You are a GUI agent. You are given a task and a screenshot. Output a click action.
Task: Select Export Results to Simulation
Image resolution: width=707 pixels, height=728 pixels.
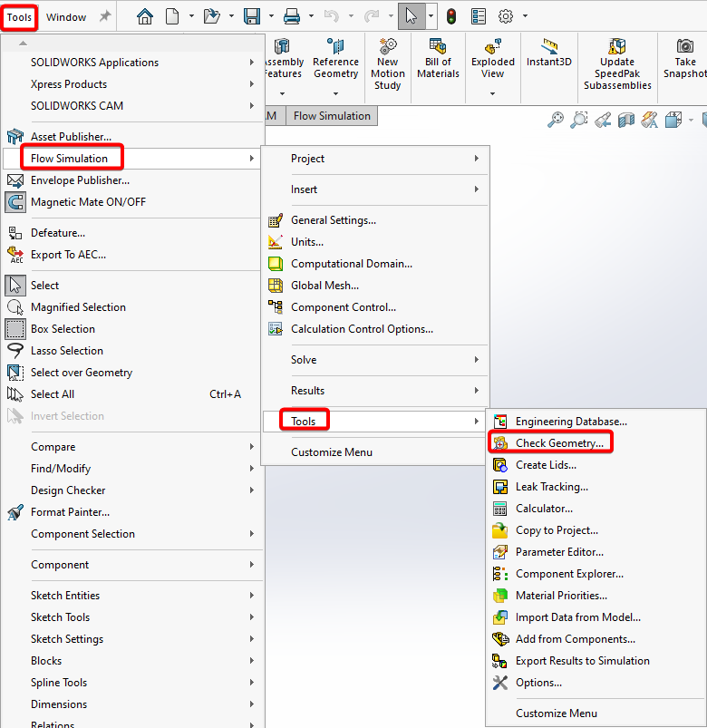596,661
